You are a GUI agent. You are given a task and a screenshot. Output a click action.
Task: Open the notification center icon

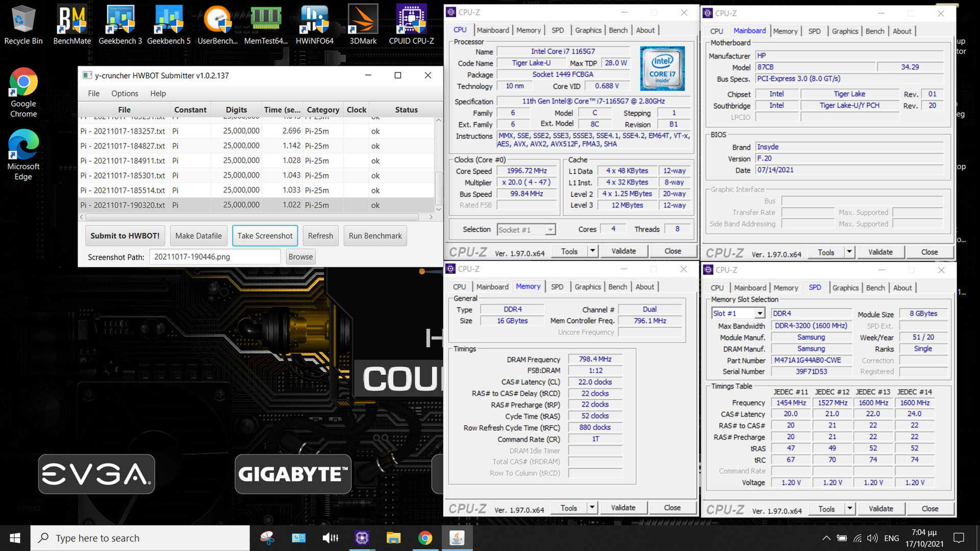pyautogui.click(x=959, y=538)
